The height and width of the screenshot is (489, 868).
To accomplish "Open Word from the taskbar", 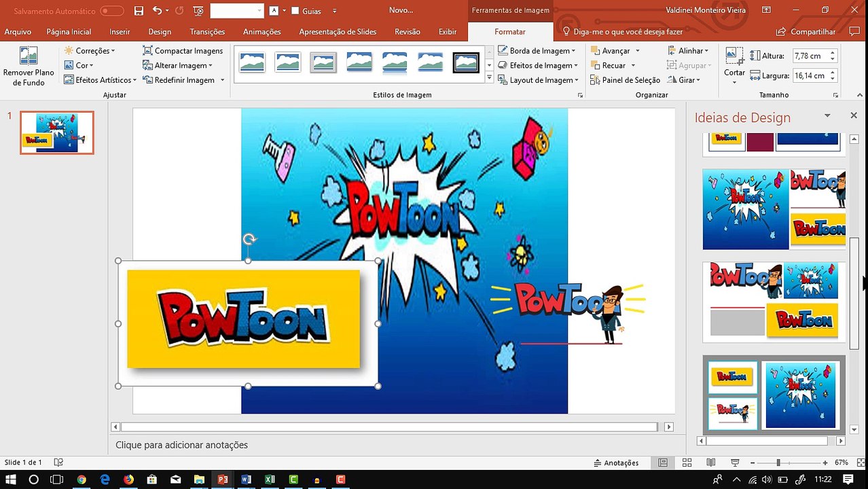I will [x=246, y=479].
